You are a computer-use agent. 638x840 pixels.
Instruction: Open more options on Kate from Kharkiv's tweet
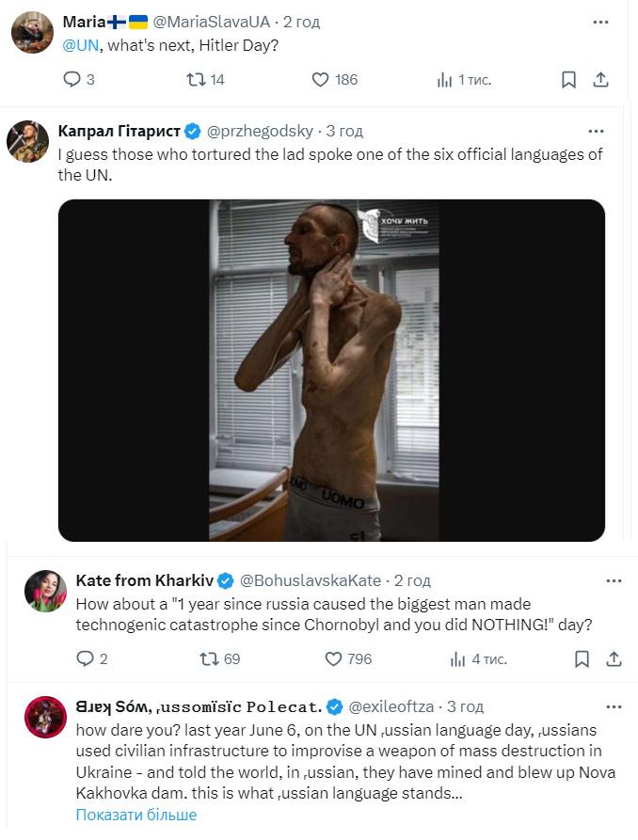pyautogui.click(x=614, y=580)
